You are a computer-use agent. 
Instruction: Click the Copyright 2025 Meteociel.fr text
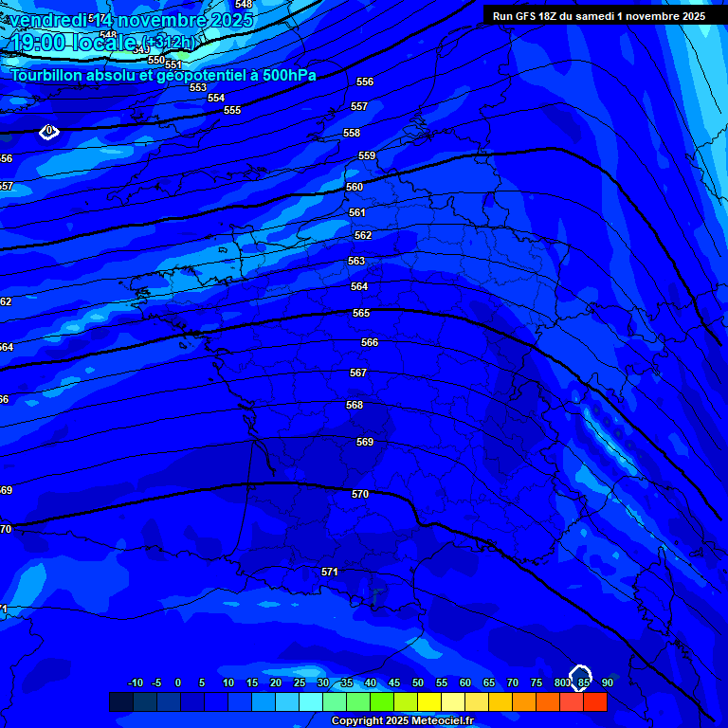coord(402,720)
